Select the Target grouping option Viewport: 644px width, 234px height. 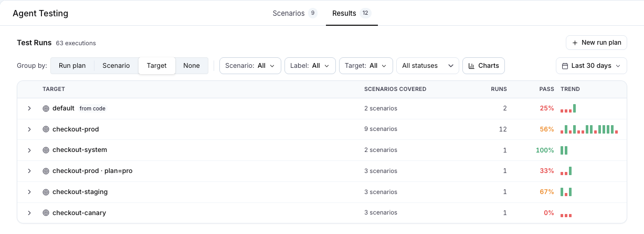click(x=157, y=66)
